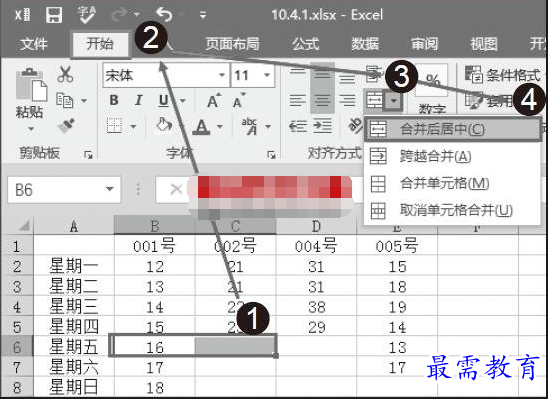Image resolution: width=548 pixels, height=399 pixels.
Task: Expand the Borders options arrow
Action: point(134,126)
